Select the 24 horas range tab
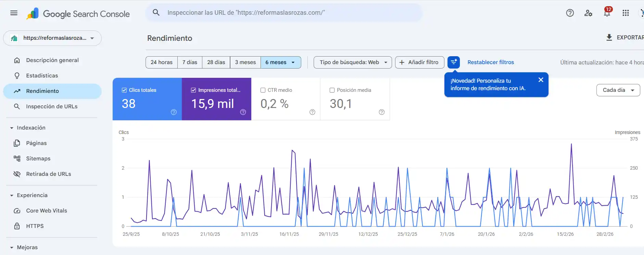The height and width of the screenshot is (255, 644). [x=162, y=62]
